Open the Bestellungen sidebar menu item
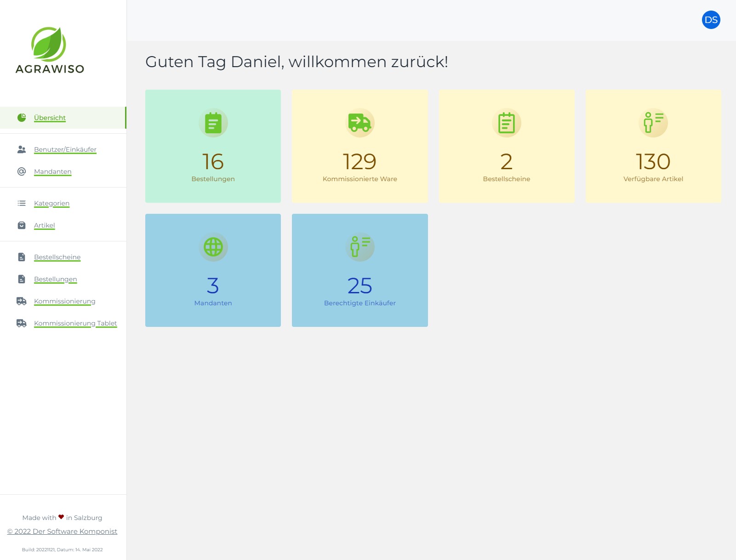Viewport: 736px width, 560px height. tap(55, 279)
